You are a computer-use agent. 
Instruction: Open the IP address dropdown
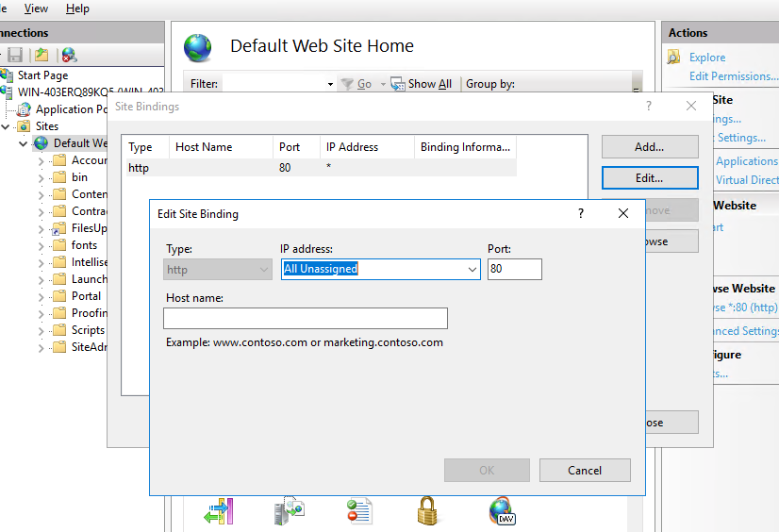pos(472,269)
